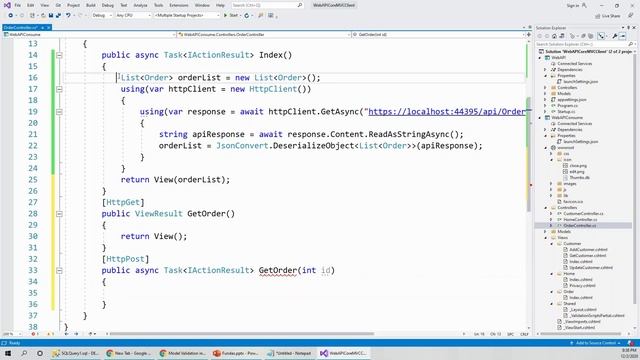Click the Sign in link
Image resolution: width=640 pixels, height=360 pixels.
pyautogui.click(x=573, y=5)
